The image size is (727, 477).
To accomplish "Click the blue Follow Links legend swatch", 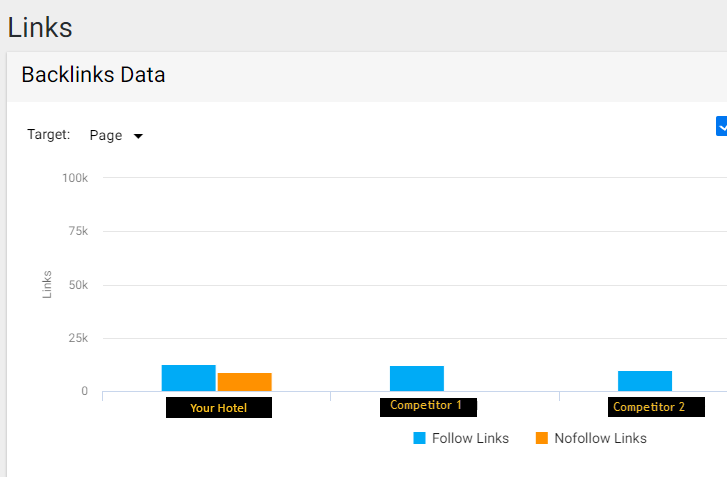I will 419,438.
